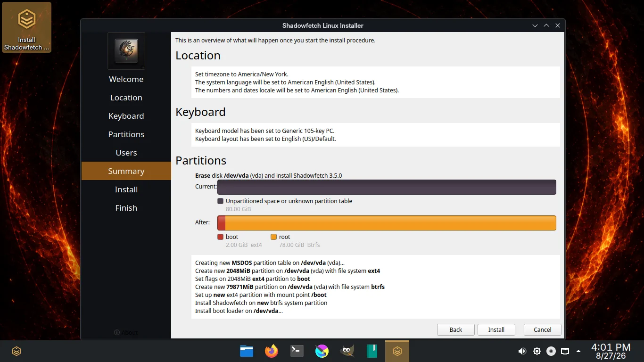This screenshot has height=362, width=644.
Task: Maximize the installer window
Action: 546,25
